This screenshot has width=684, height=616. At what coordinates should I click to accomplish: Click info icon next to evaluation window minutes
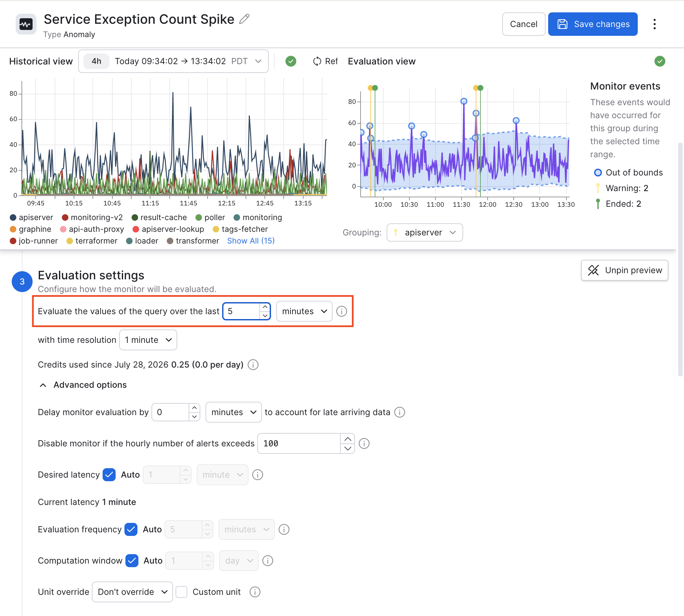[x=342, y=311]
